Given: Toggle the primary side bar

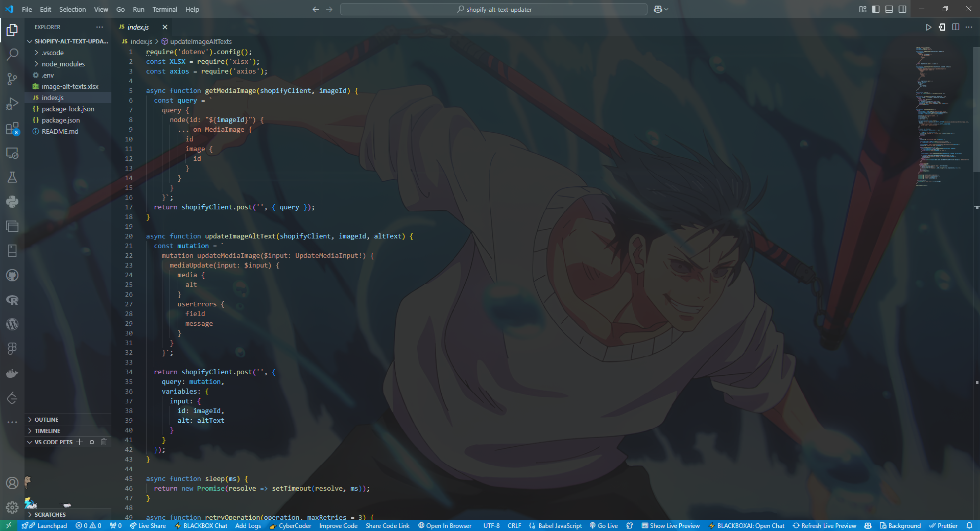Looking at the screenshot, I should point(876,9).
